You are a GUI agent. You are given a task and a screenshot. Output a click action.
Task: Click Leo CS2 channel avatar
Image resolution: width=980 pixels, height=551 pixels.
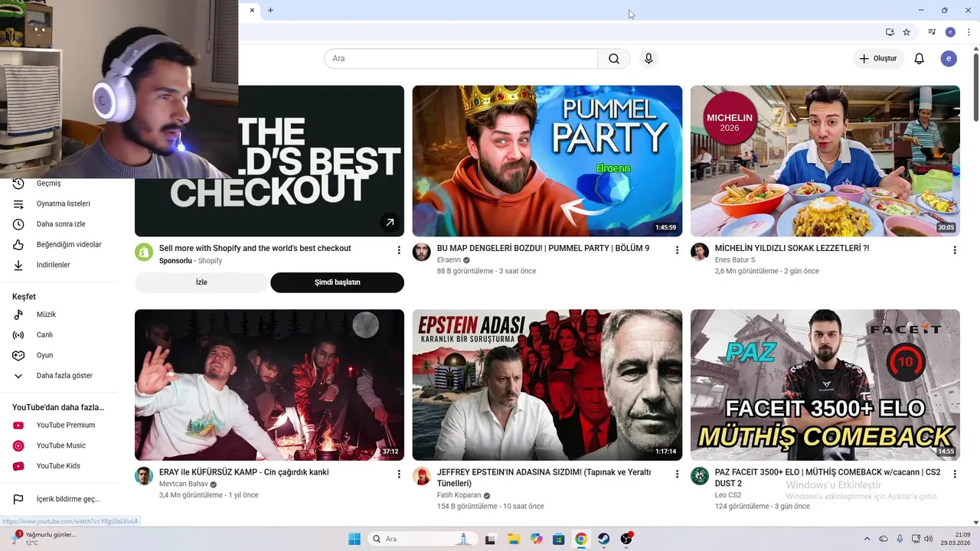[x=700, y=476]
